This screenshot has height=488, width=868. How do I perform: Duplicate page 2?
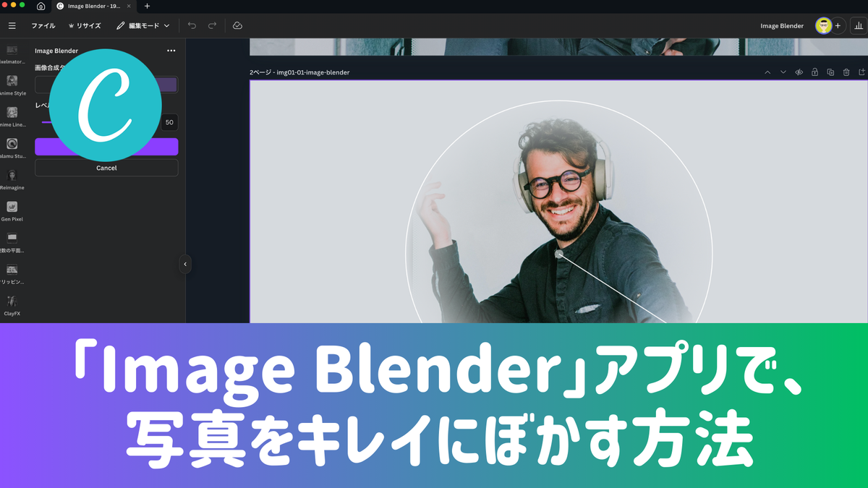click(x=830, y=72)
